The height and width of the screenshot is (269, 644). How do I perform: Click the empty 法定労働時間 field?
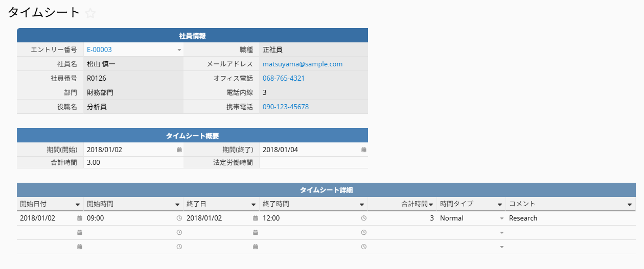click(313, 163)
